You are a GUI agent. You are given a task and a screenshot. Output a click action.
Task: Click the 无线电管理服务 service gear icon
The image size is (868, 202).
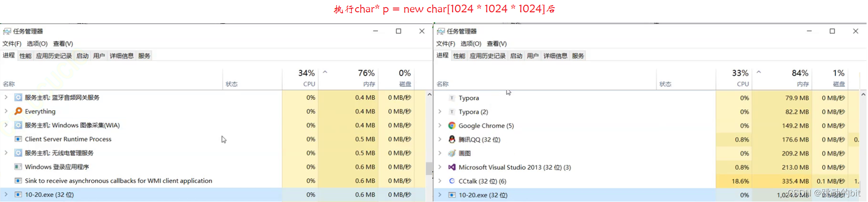[18, 153]
